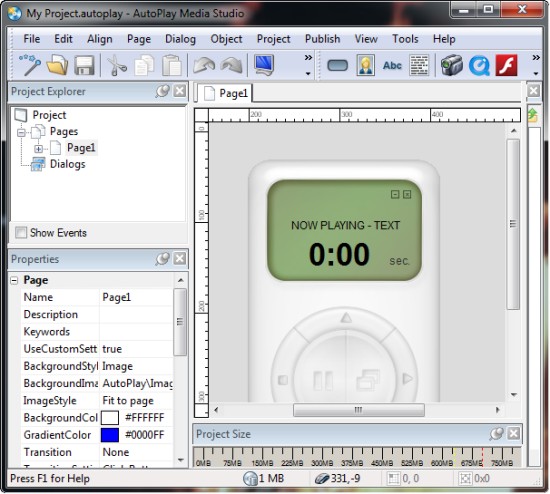Viewport: 550px width, 494px height.
Task: Insert a Video object camcorder icon
Action: (x=451, y=65)
